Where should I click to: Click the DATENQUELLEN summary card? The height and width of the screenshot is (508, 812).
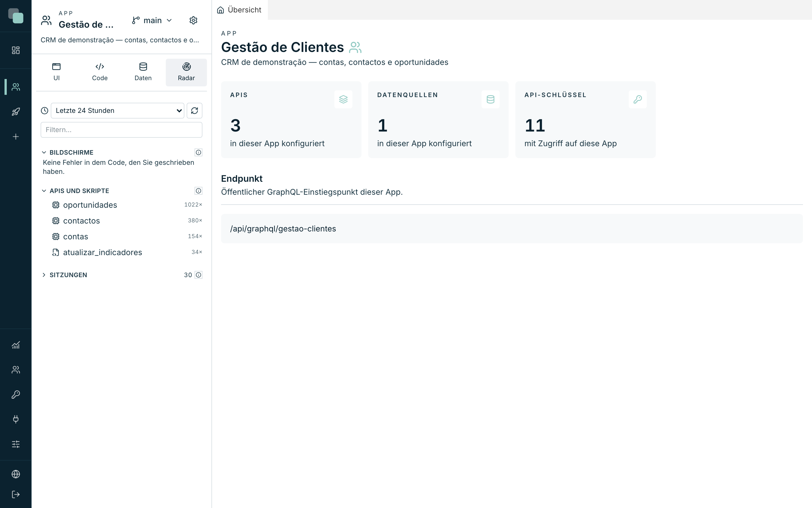point(438,120)
